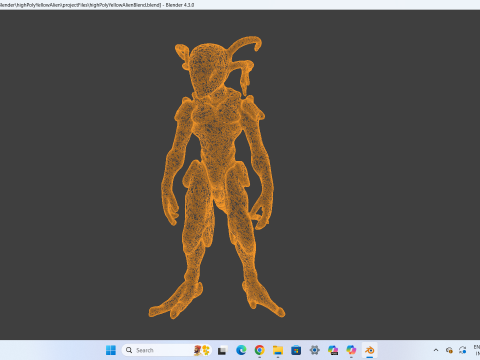Click the taskbar Search box
Screen dimensions: 480x360
[x=167, y=350]
